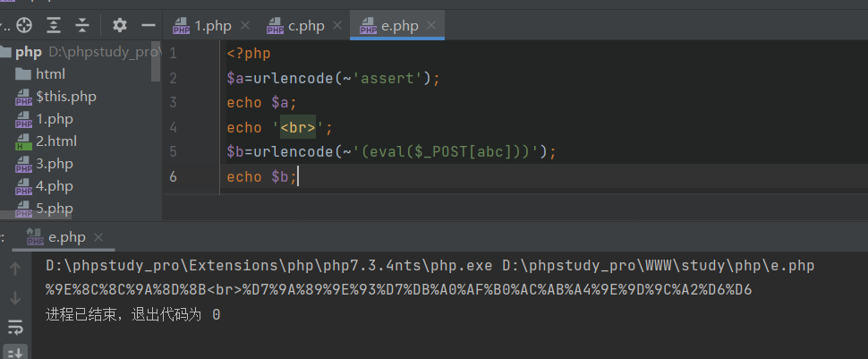The height and width of the screenshot is (359, 868).
Task: Switch to the c.php editor tab
Action: tap(305, 26)
